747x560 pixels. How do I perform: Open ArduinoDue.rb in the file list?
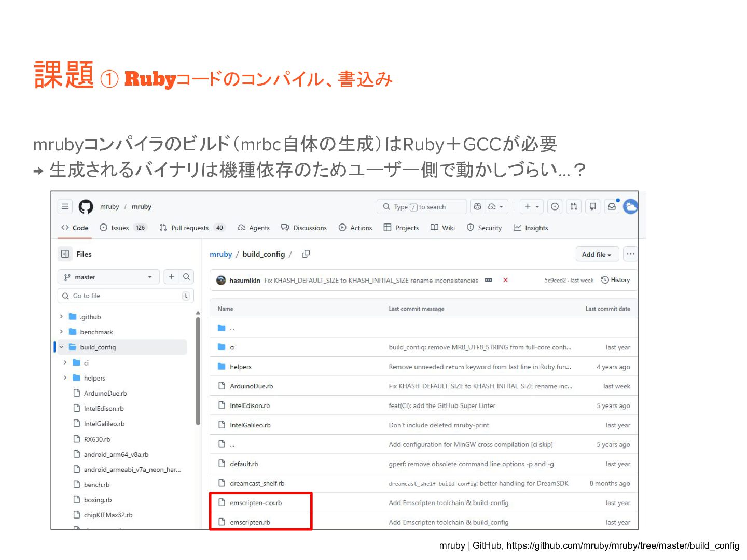tap(252, 386)
